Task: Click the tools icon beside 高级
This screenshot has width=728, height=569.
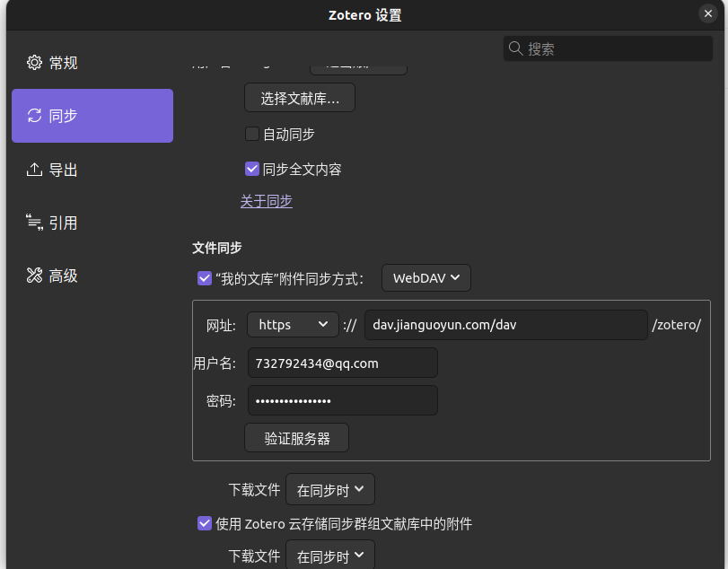Action: (x=34, y=276)
